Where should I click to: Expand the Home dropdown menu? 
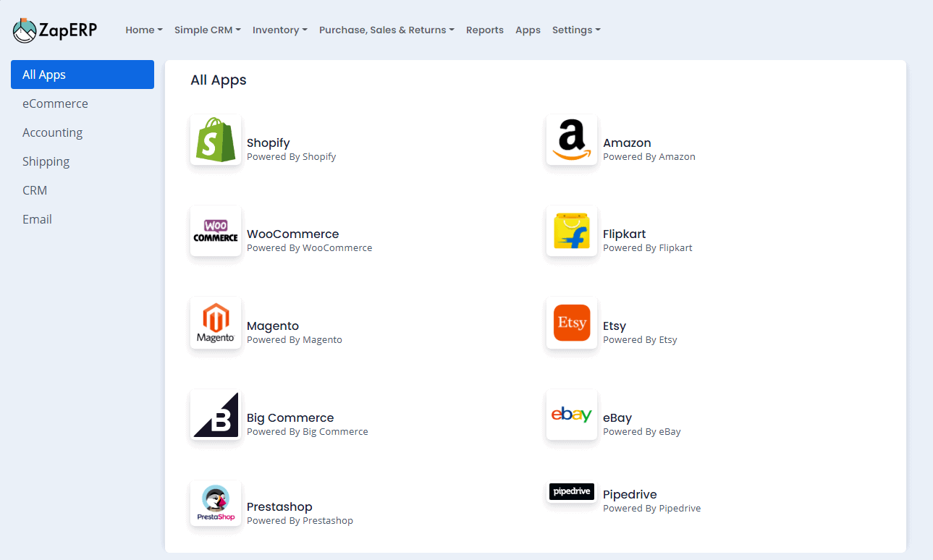[144, 30]
